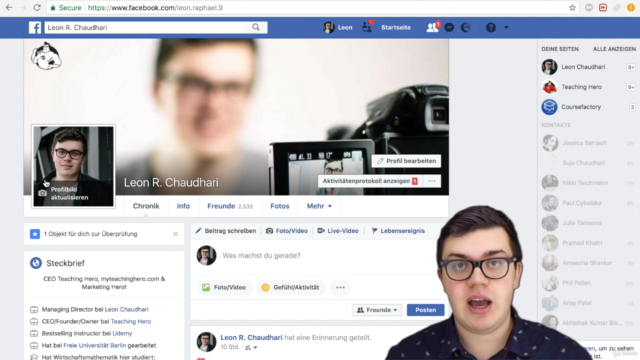Click the Gefühl/Aktivität button
640x360 pixels.
point(291,287)
